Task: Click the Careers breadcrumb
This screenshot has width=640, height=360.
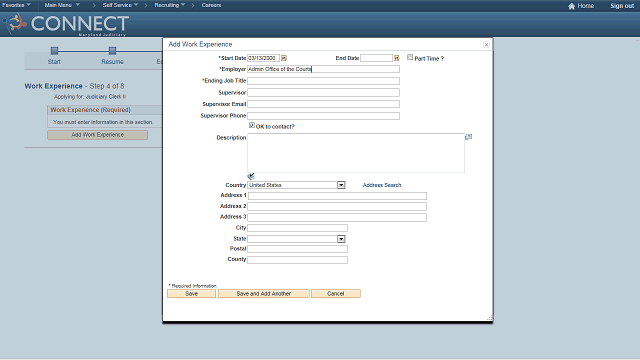Action: [211, 5]
